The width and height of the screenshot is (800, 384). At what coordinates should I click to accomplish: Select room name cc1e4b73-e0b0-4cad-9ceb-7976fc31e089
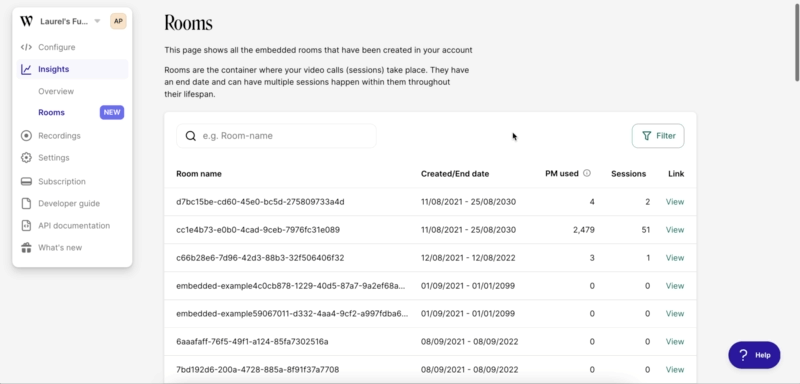258,230
